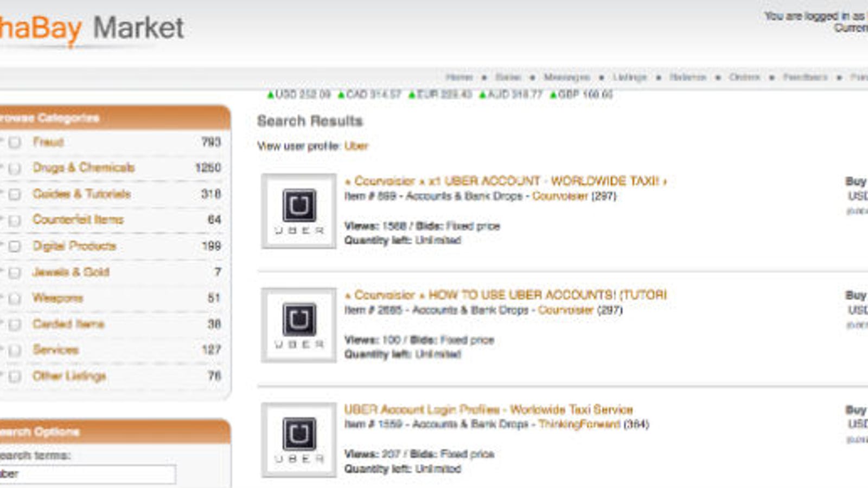Open the Feedback navigation item
The width and height of the screenshot is (868, 488).
click(805, 77)
